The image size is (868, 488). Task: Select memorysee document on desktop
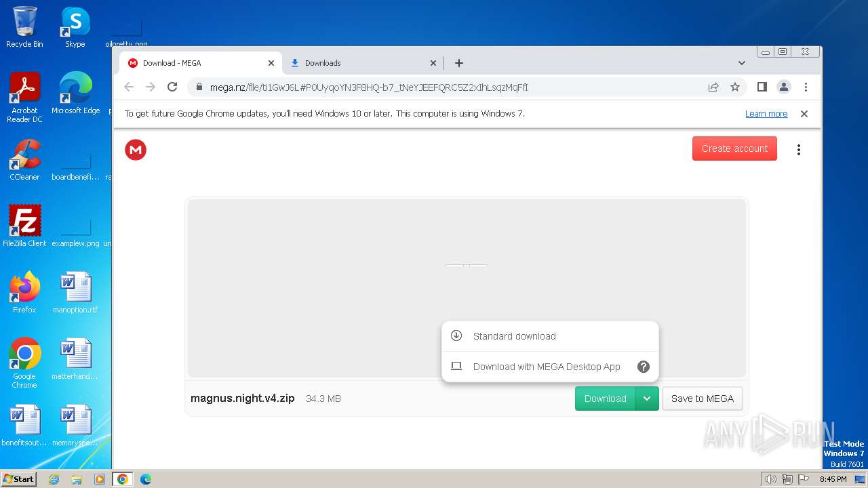(75, 426)
